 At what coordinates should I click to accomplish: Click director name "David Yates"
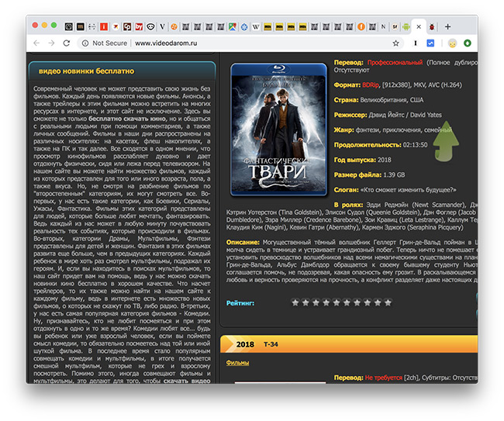coord(426,115)
